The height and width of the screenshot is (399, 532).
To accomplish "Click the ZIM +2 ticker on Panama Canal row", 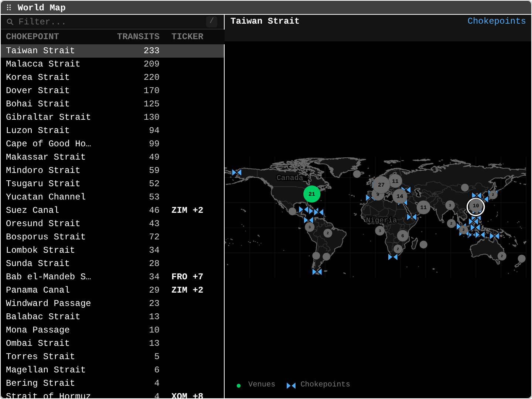I will [x=187, y=290].
